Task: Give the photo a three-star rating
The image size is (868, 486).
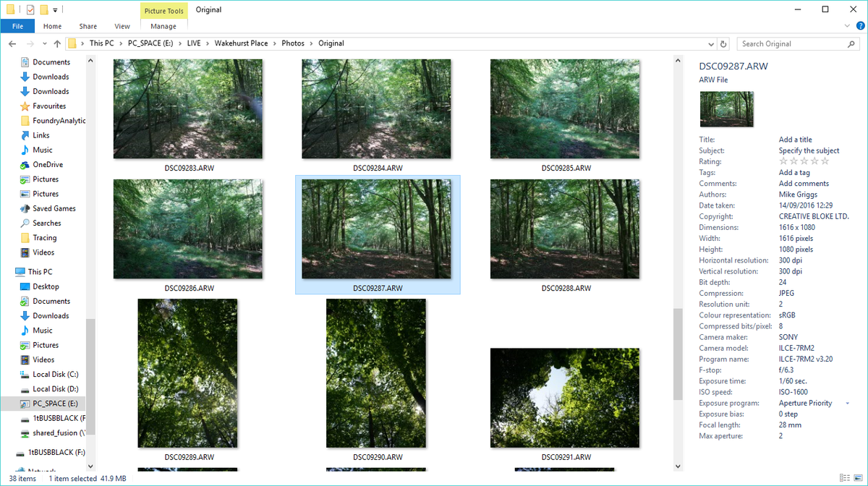Action: pos(804,161)
